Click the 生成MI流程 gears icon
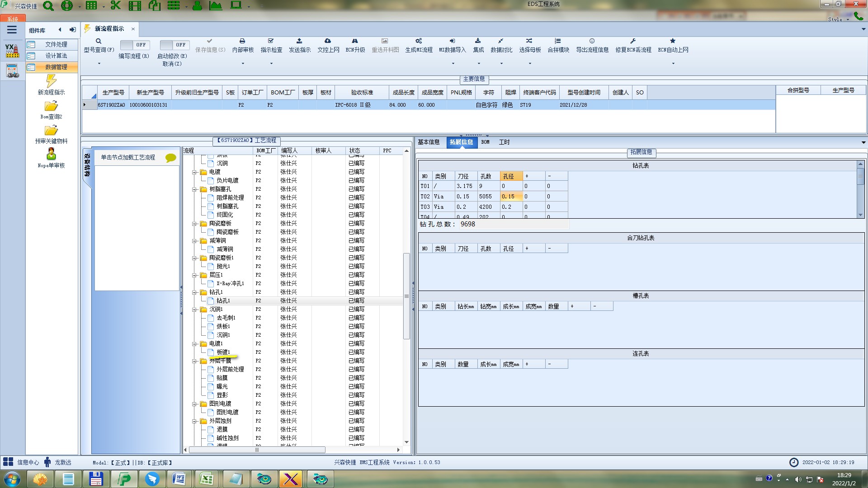 [x=419, y=41]
